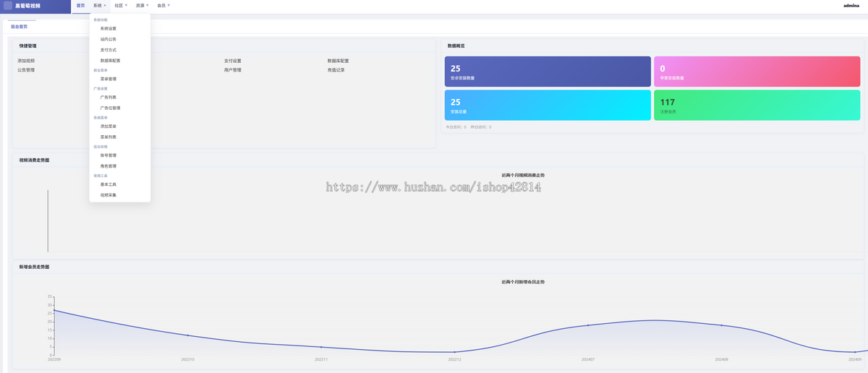Click the 新增会员走势图 panel heading
The image size is (868, 373).
point(35,267)
